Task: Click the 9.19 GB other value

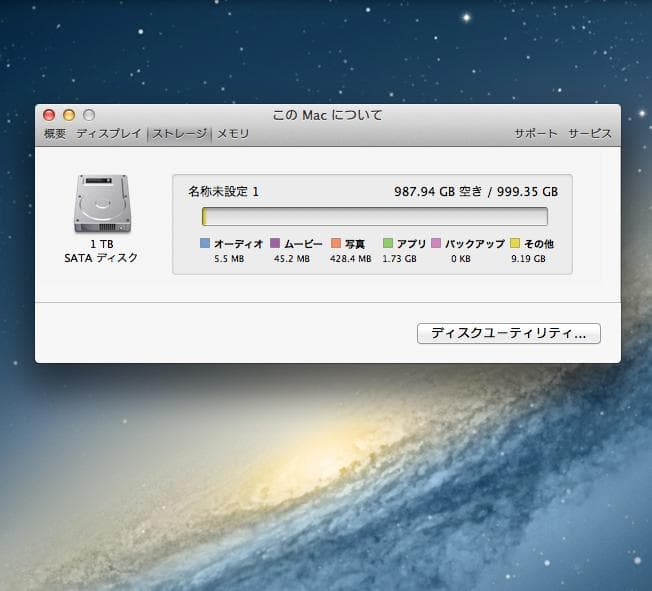Action: (x=528, y=259)
